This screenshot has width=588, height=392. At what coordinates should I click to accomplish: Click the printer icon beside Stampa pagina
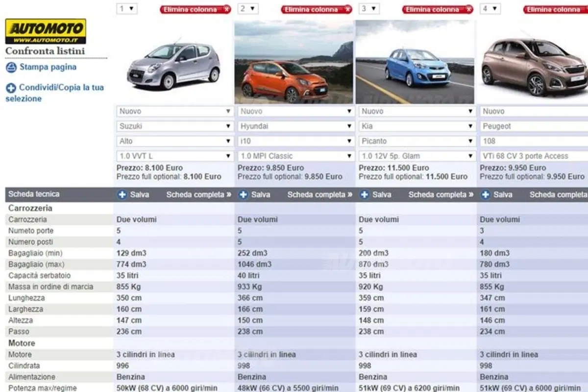(11, 67)
